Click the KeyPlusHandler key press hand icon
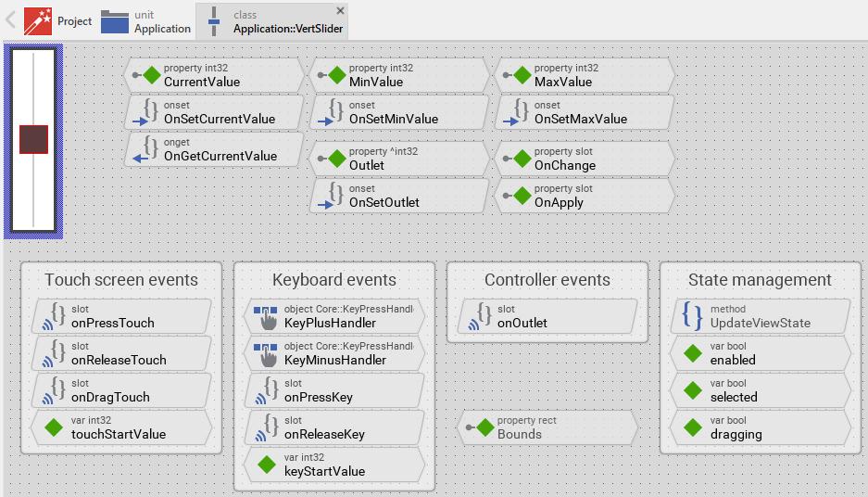Screen dimensions: 868x497 (266, 316)
